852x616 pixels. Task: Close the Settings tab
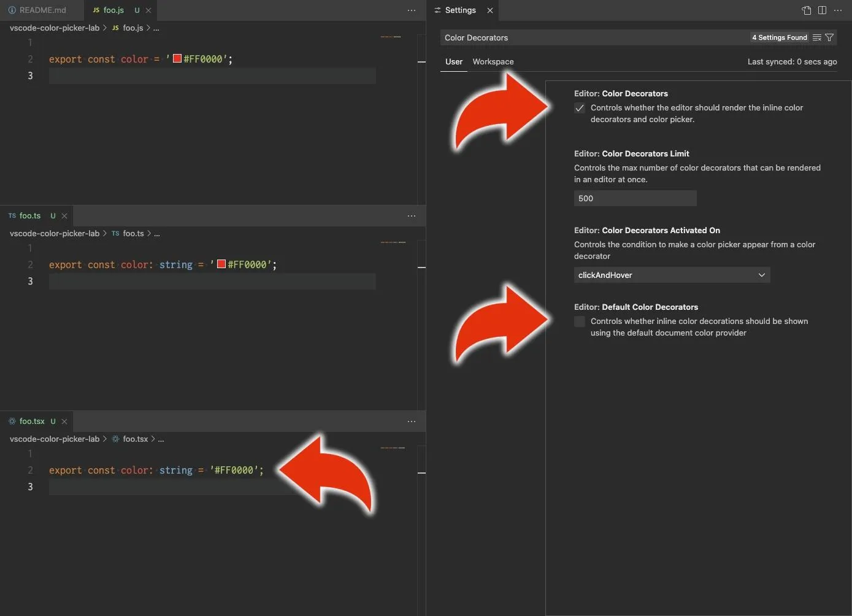point(490,10)
